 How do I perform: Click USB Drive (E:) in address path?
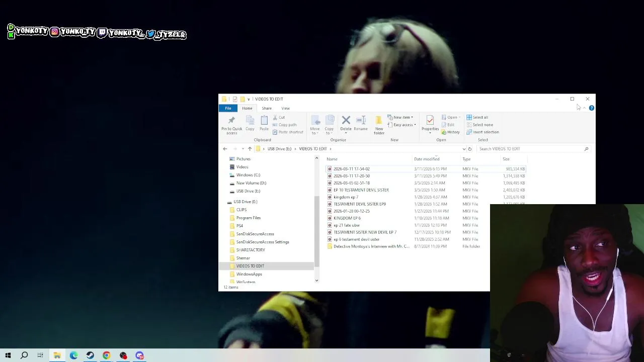pos(279,149)
